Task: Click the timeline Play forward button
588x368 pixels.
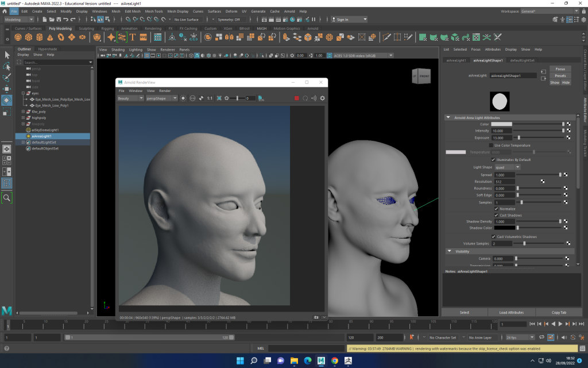Action: pos(560,324)
